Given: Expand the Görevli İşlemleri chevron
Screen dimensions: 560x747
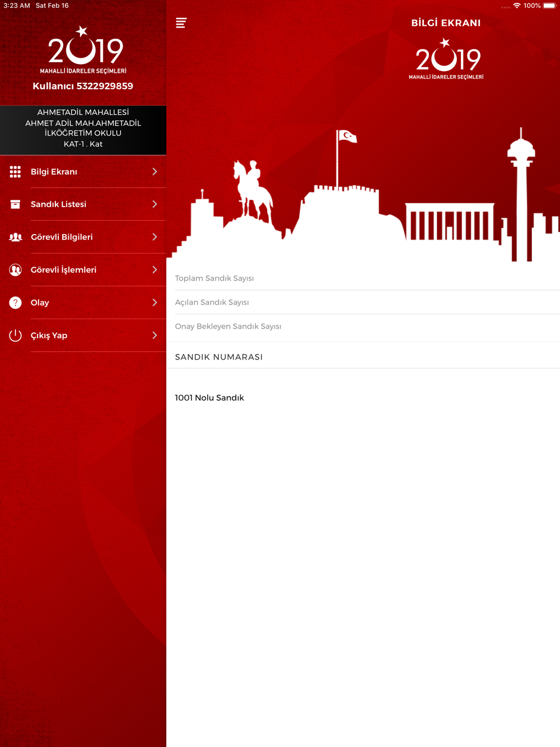Looking at the screenshot, I should pyautogui.click(x=155, y=270).
